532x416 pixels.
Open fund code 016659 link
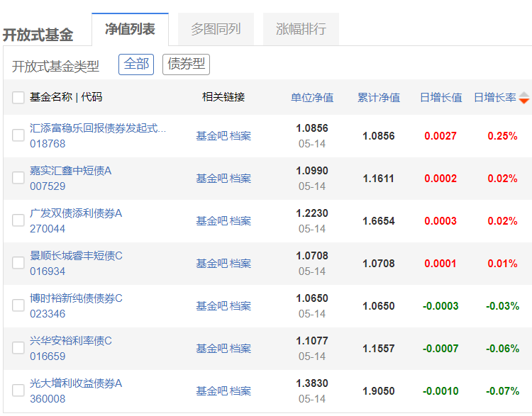pyautogui.click(x=48, y=356)
